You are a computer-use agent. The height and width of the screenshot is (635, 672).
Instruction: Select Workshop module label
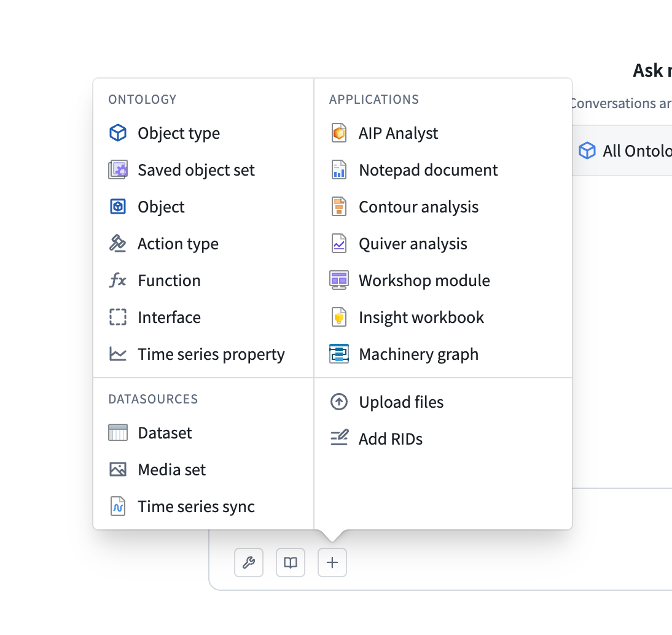(x=424, y=281)
